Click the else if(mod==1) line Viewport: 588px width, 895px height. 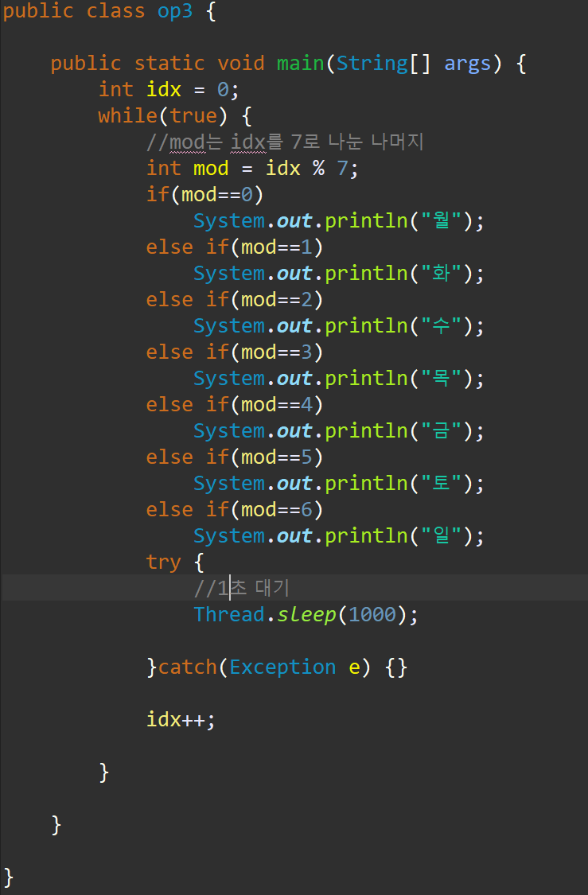(235, 247)
